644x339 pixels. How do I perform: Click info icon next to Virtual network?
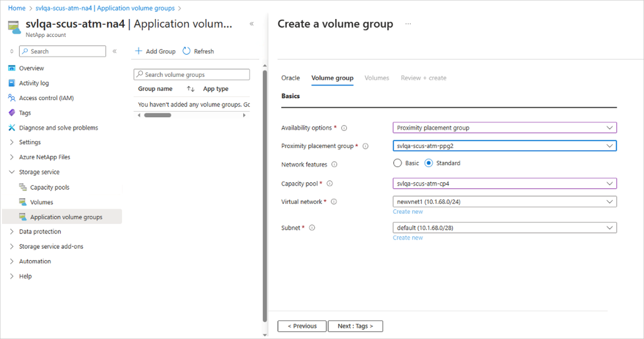(334, 202)
